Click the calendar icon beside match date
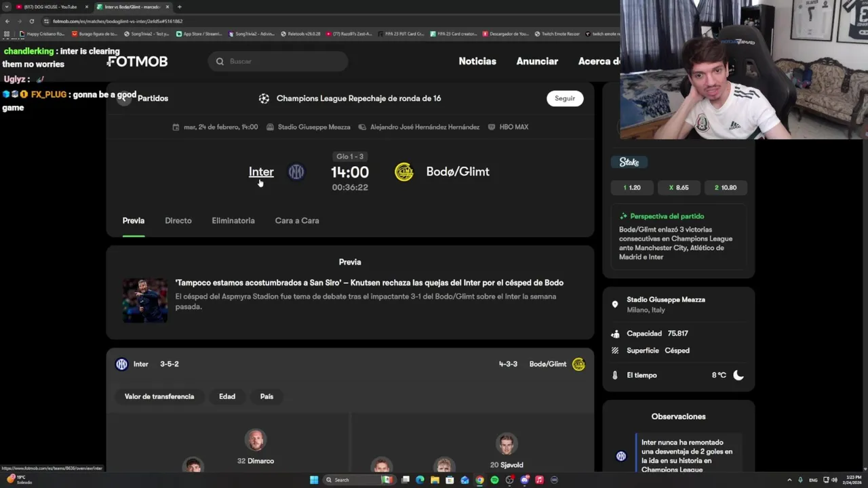868x488 pixels. pos(176,127)
